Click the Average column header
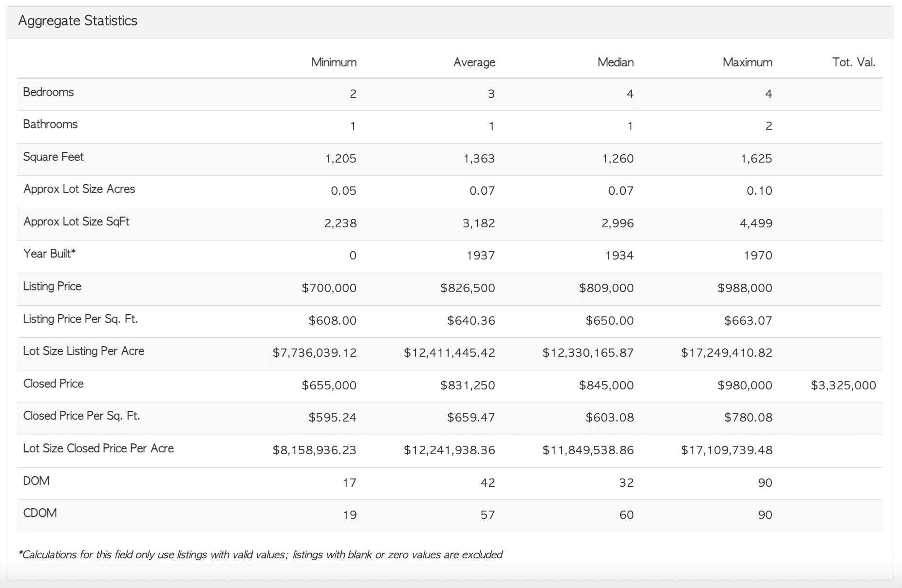This screenshot has height=588, width=902. point(474,62)
